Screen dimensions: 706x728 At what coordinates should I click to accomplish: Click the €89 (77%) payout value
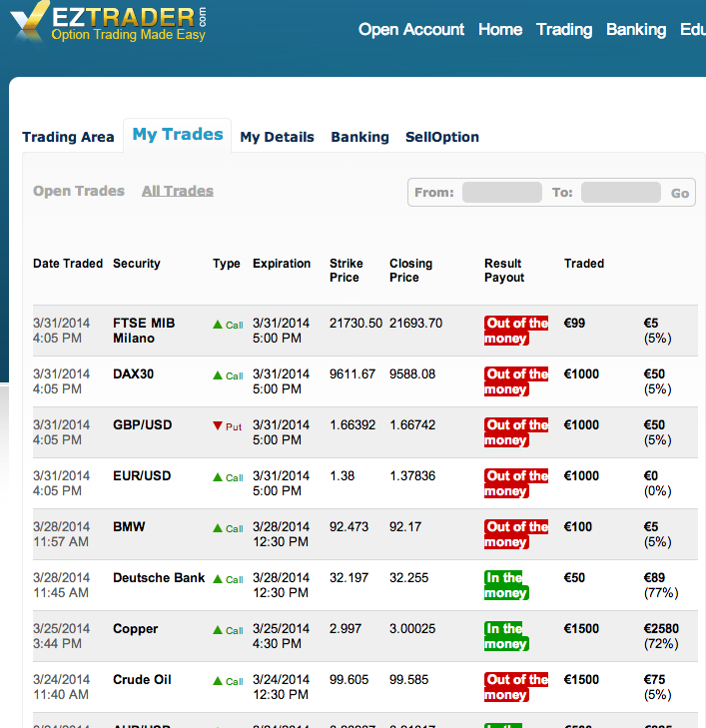point(661,585)
